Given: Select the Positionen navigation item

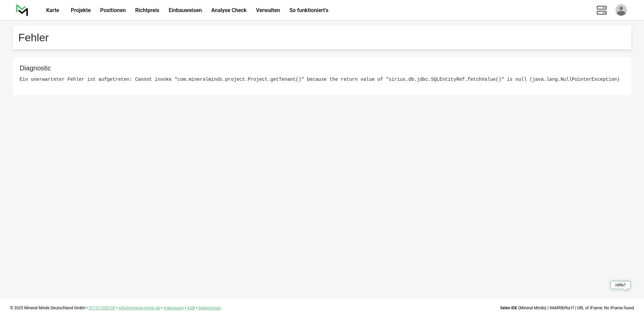Looking at the screenshot, I should (113, 10).
